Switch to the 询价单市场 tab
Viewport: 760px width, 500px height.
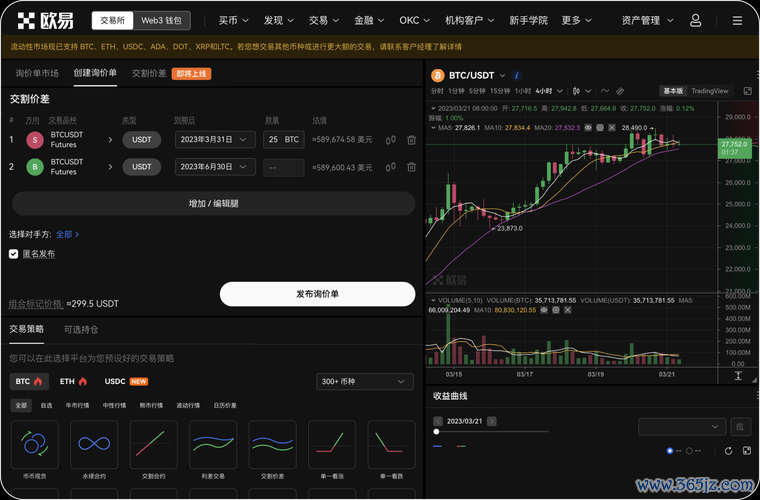click(x=37, y=73)
